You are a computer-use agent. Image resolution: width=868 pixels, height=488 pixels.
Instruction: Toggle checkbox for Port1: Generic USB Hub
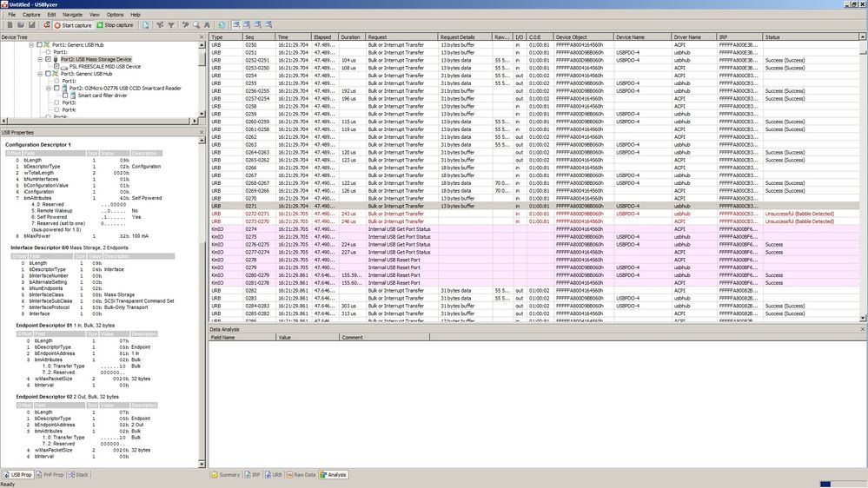[39, 45]
